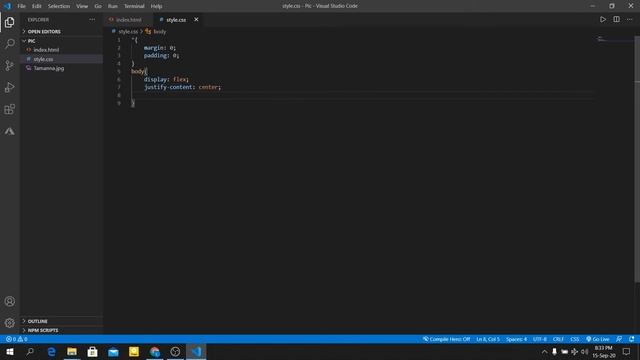Open Mail app from the taskbar
Image resolution: width=640 pixels, height=360 pixels.
[113, 351]
